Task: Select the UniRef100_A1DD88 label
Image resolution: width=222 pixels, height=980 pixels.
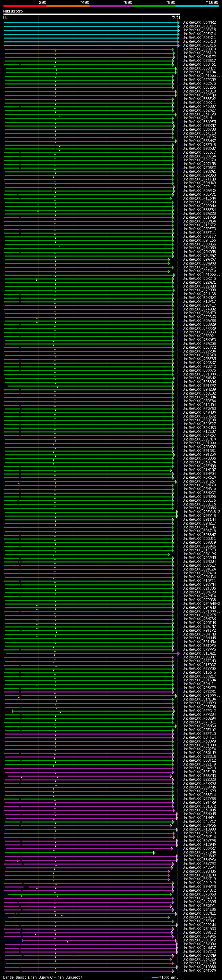Action: coord(199,967)
